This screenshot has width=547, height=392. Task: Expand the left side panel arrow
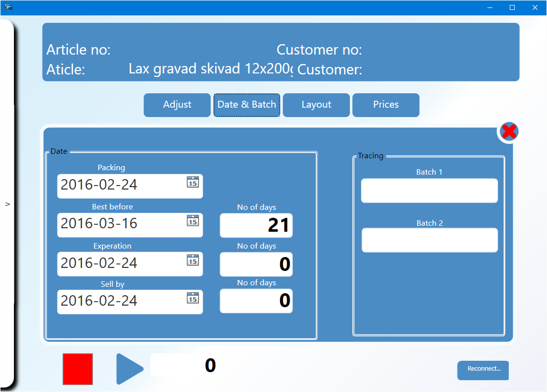point(7,204)
